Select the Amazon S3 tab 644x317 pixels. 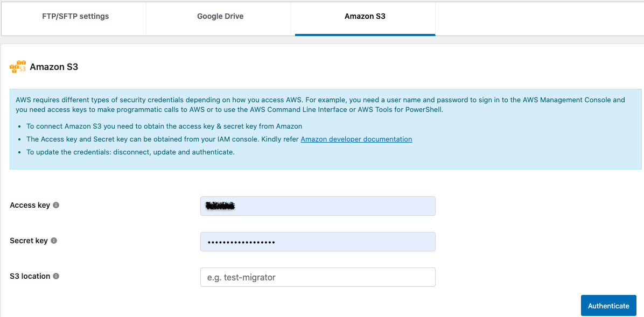point(365,17)
